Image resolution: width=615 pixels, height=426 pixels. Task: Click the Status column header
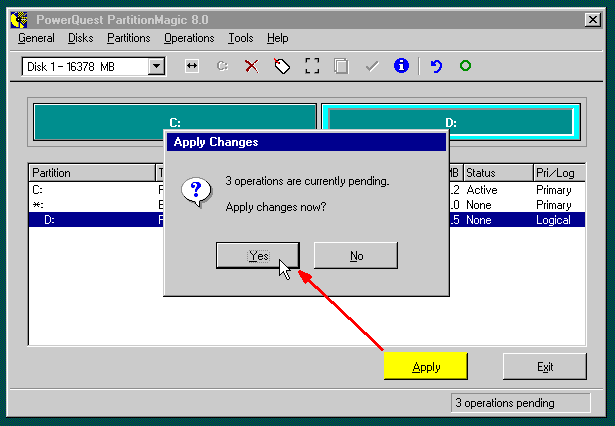498,173
